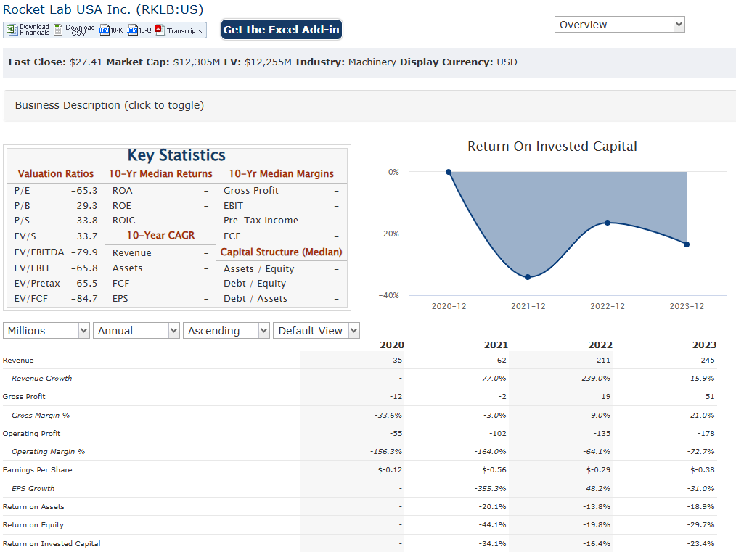Click the Key Statistics heading
The height and width of the screenshot is (560, 736).
(x=176, y=155)
